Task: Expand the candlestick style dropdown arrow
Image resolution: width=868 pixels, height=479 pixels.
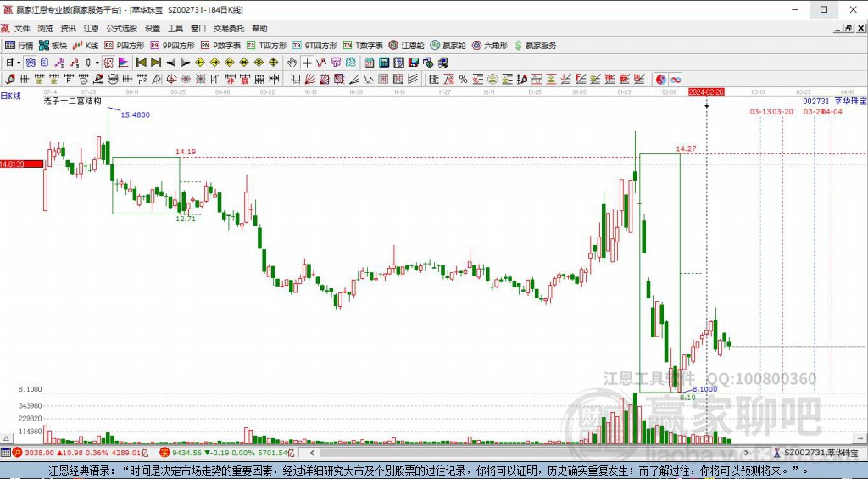Action: [97, 63]
